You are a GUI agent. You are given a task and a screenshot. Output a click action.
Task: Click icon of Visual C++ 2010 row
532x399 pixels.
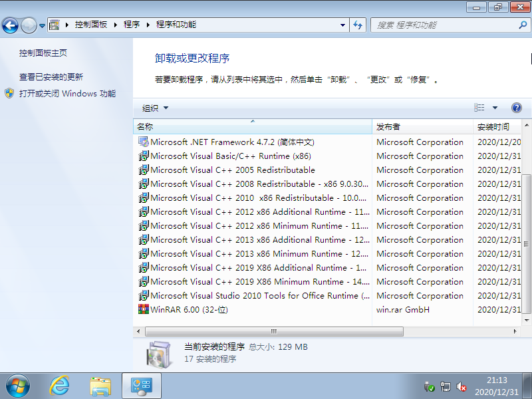(144, 198)
